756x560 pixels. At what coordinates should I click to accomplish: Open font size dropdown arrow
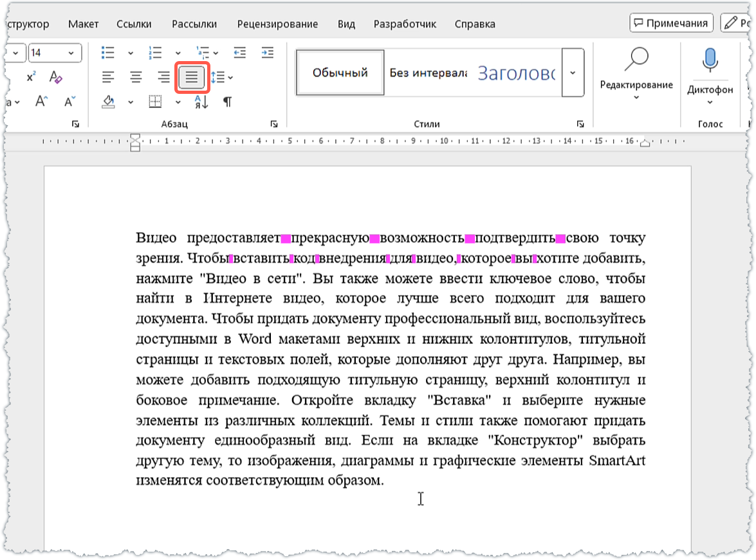tap(71, 53)
